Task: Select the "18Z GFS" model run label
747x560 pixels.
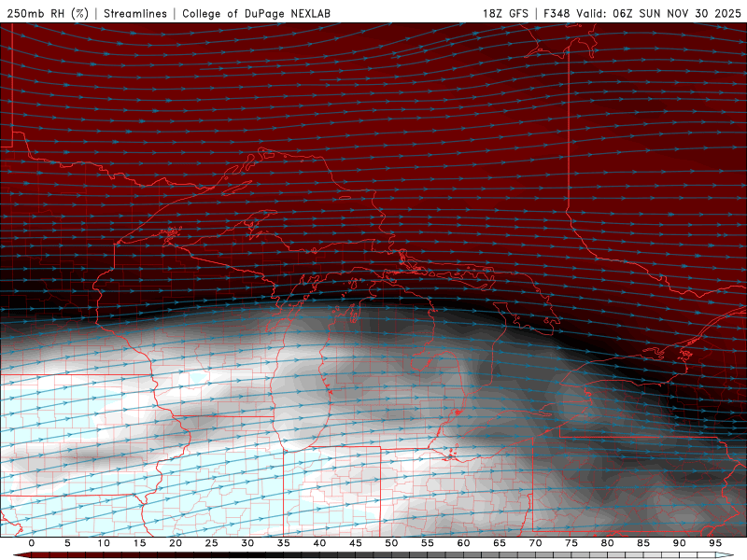Action: coord(505,13)
